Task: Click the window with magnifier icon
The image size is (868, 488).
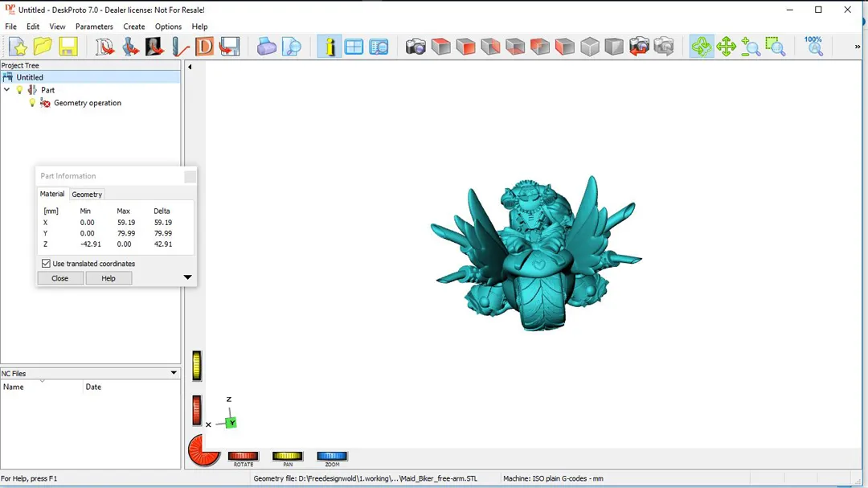Action: [x=379, y=47]
